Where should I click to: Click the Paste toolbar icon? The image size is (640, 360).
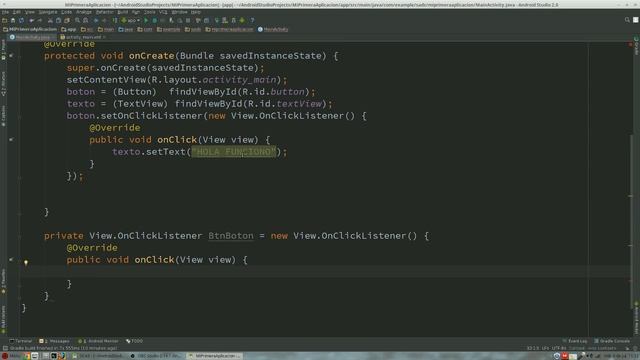67,20
